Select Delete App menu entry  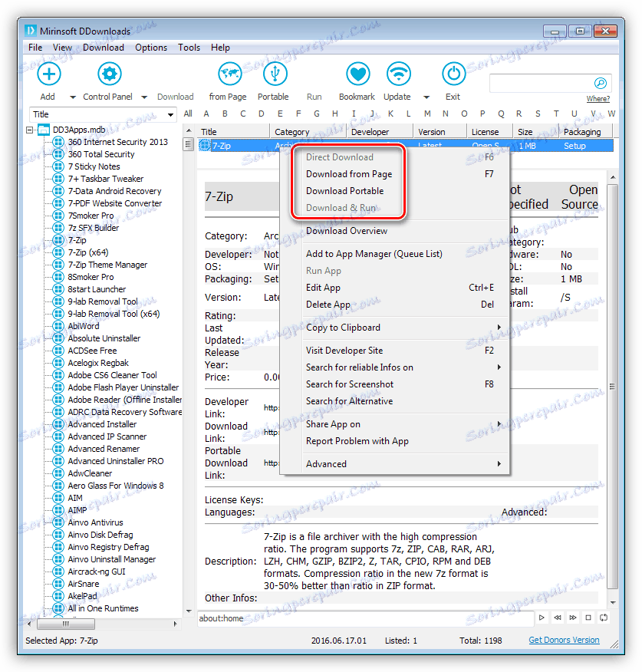click(394, 305)
